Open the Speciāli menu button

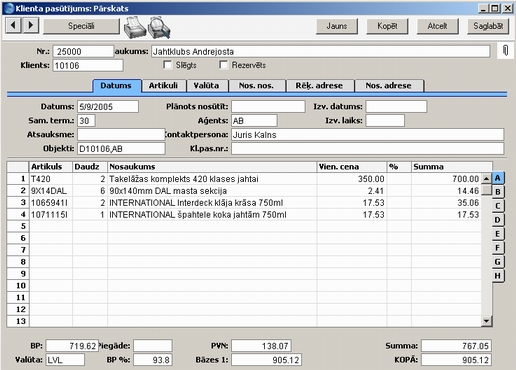(x=81, y=26)
